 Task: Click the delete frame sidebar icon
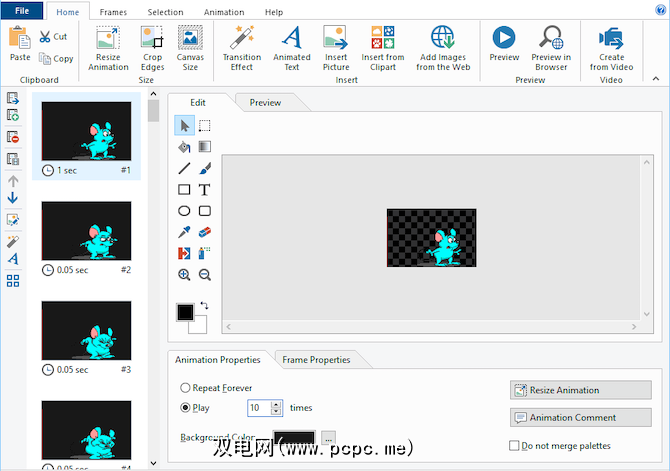tap(13, 137)
